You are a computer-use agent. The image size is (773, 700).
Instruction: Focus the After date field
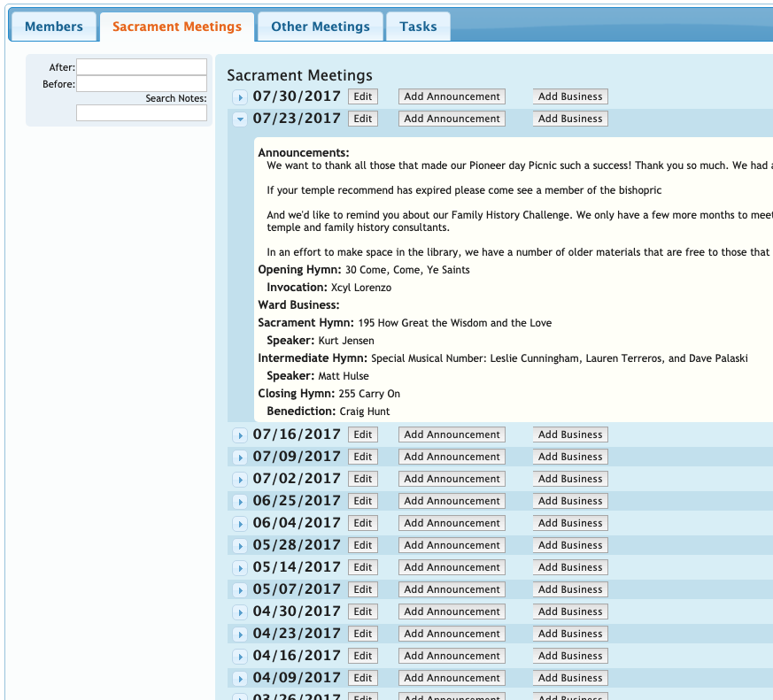pos(142,67)
